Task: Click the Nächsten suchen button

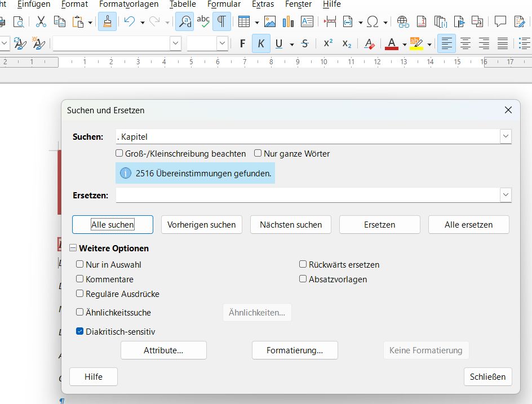Action: (x=291, y=225)
